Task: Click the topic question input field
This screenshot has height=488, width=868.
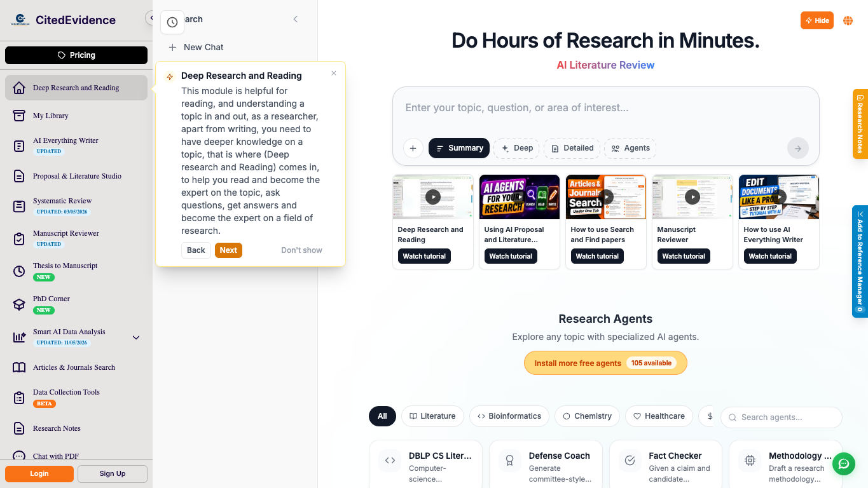Action: tap(605, 108)
